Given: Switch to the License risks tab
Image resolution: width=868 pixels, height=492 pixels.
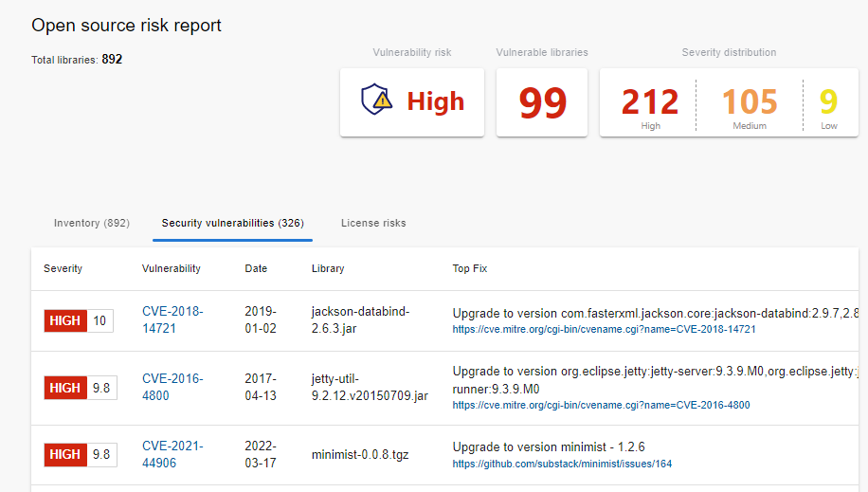Looking at the screenshot, I should (373, 223).
